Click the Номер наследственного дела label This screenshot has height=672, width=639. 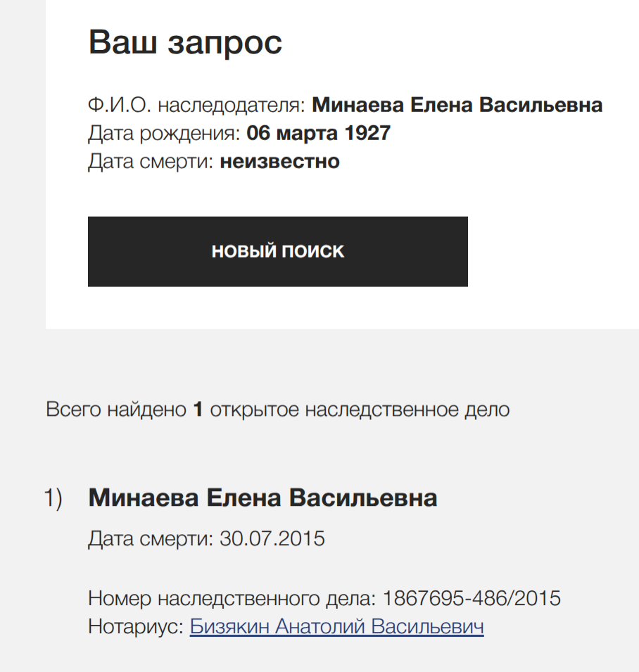tap(232, 598)
